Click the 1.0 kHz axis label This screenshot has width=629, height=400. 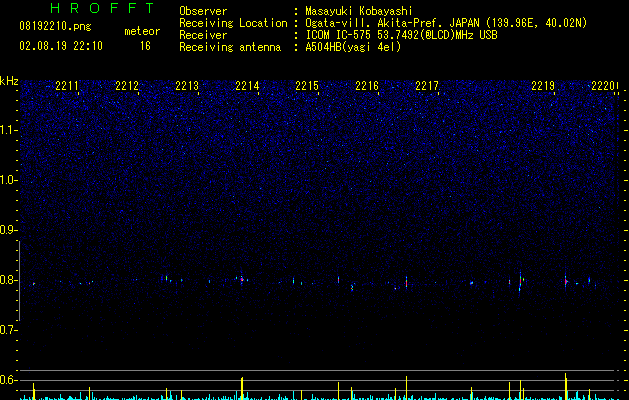tap(8, 180)
